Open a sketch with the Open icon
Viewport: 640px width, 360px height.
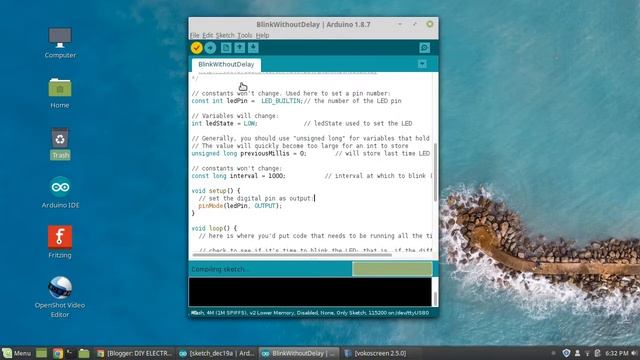[x=240, y=48]
